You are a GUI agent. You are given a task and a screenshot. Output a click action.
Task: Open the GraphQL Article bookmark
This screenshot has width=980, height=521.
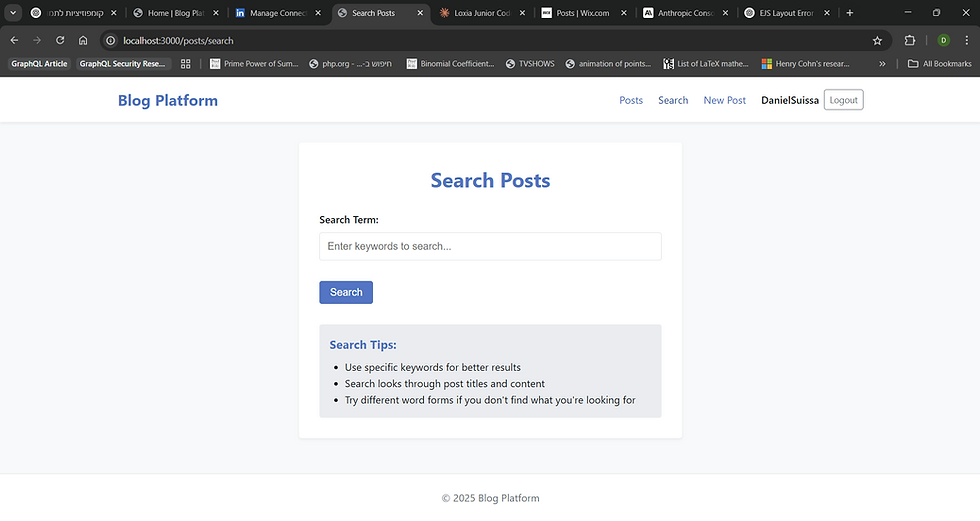[x=39, y=64]
